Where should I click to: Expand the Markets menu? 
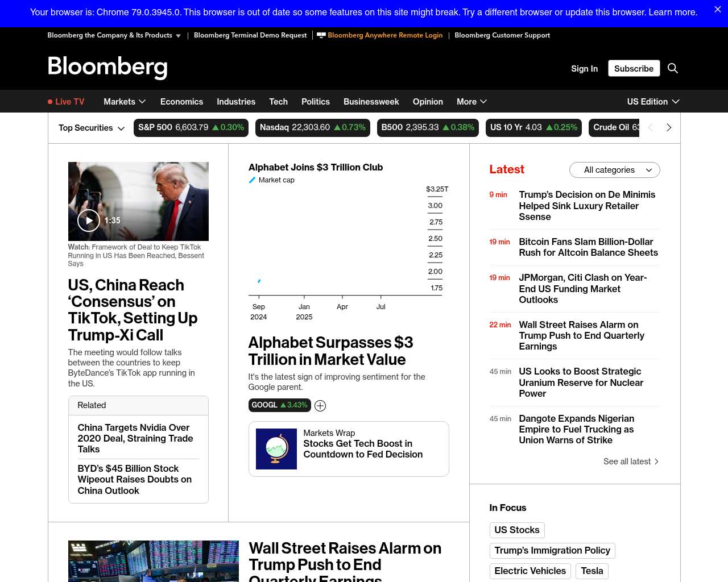click(x=125, y=102)
